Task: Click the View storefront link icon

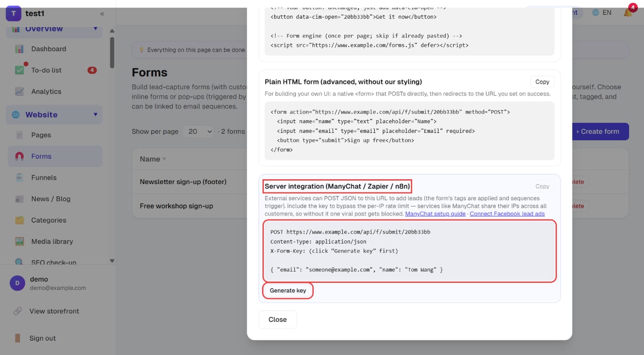Action: click(x=18, y=311)
